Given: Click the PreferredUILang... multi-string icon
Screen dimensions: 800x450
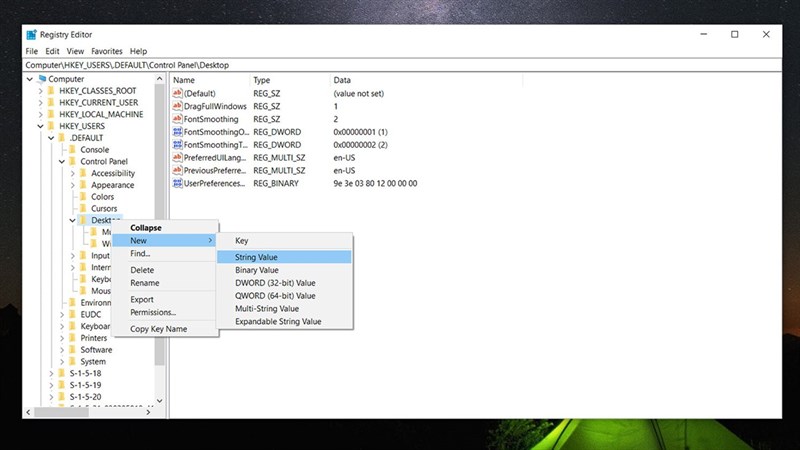Looking at the screenshot, I should click(177, 157).
